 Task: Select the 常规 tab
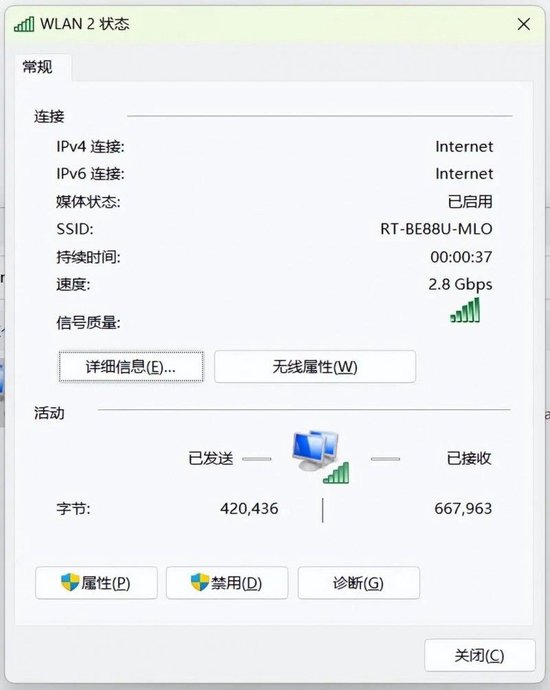pyautogui.click(x=38, y=67)
